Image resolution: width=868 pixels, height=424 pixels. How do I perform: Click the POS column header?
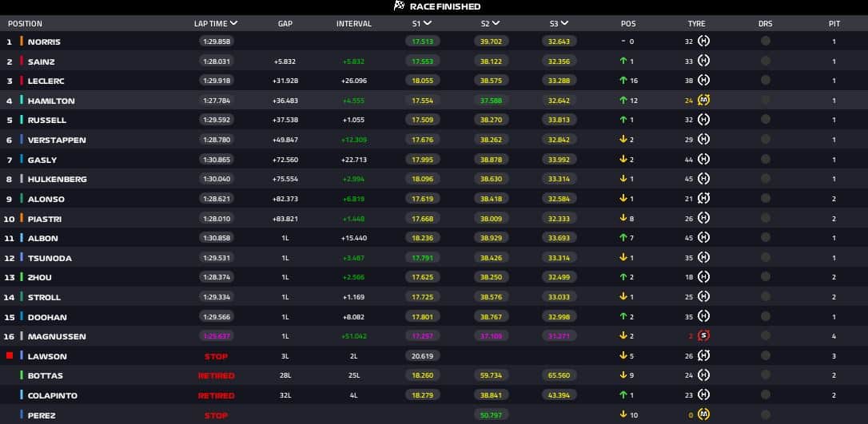[x=628, y=24]
